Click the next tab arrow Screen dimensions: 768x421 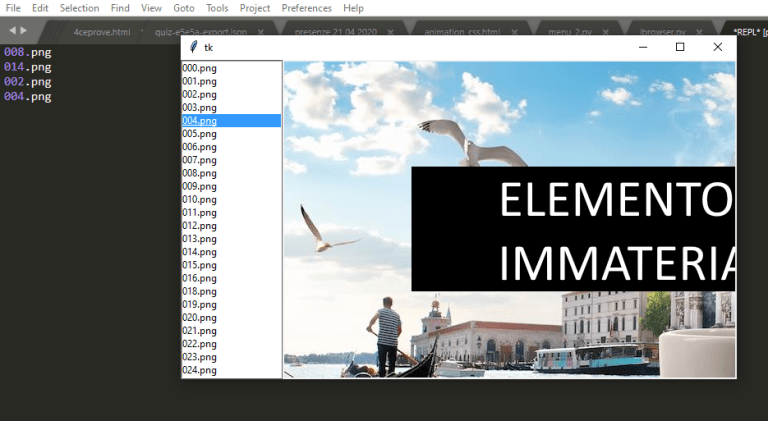[x=23, y=30]
